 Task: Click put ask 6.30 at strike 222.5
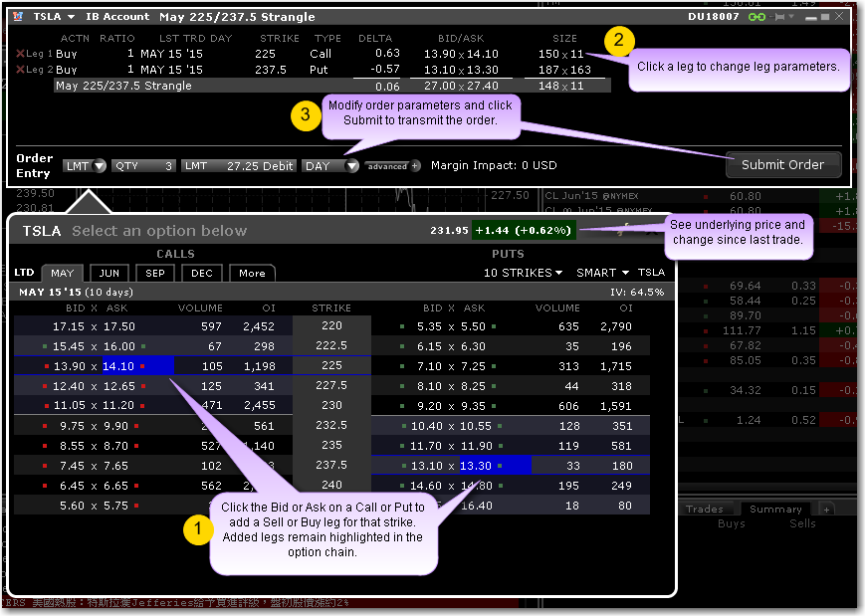click(474, 346)
